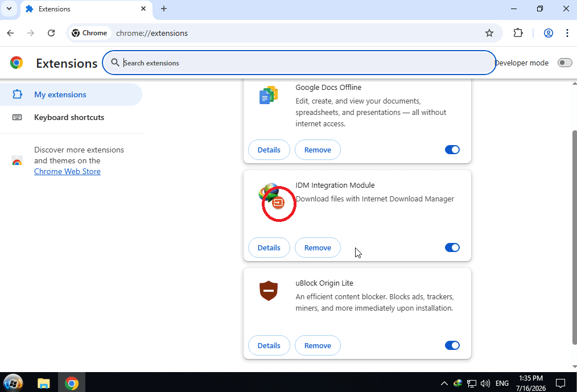577x392 pixels.
Task: Open the notification center icon
Action: pyautogui.click(x=560, y=383)
